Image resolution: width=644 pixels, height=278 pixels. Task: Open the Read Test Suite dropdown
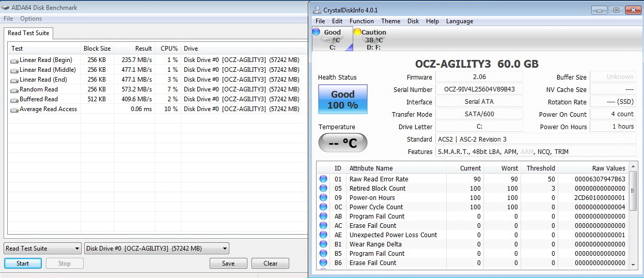[42, 249]
